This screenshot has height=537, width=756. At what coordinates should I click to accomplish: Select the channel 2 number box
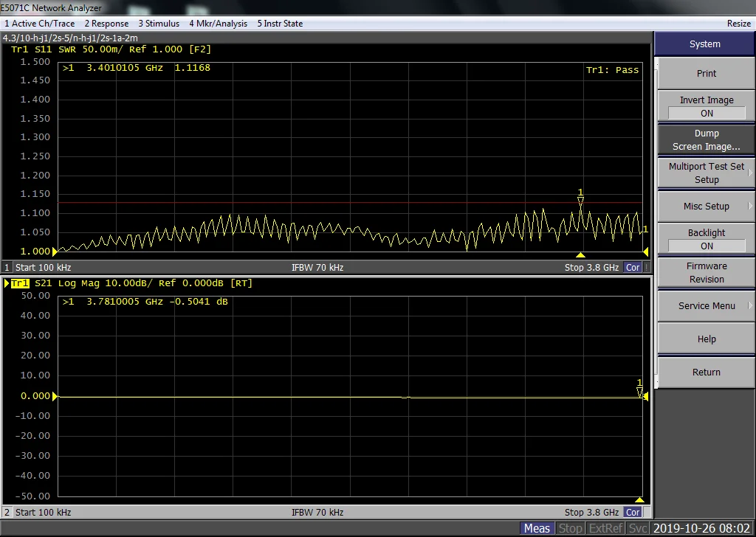[7, 512]
